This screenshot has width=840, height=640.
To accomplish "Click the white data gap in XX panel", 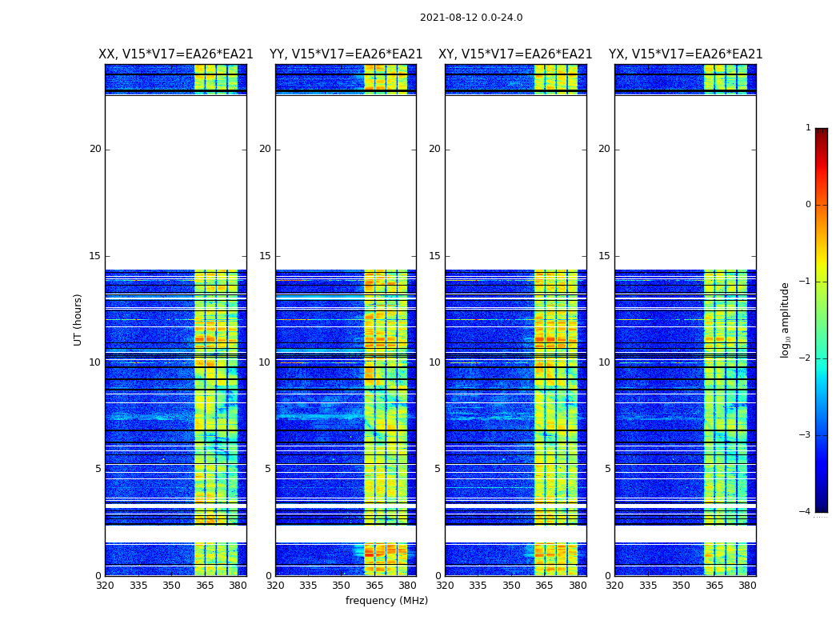I will 175,182.
